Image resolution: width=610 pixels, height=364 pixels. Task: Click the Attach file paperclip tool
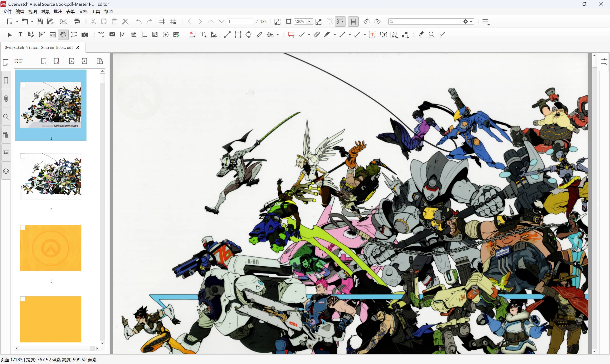(x=316, y=35)
